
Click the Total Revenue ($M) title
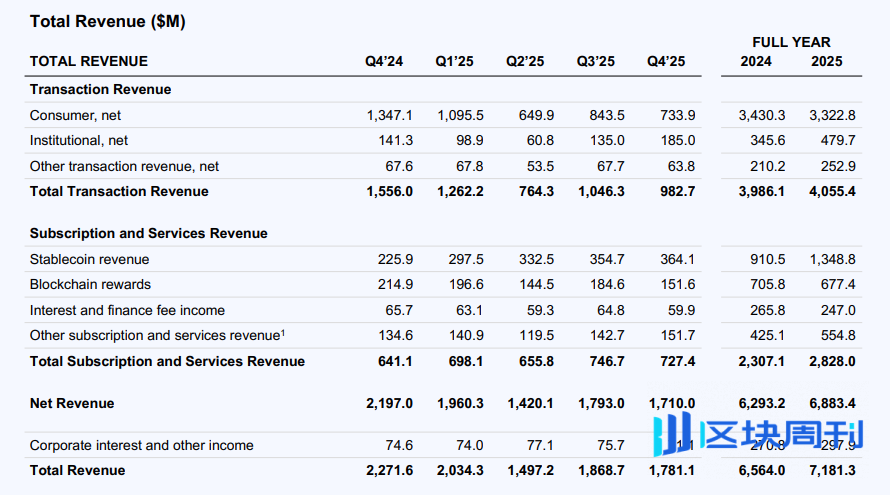point(107,21)
